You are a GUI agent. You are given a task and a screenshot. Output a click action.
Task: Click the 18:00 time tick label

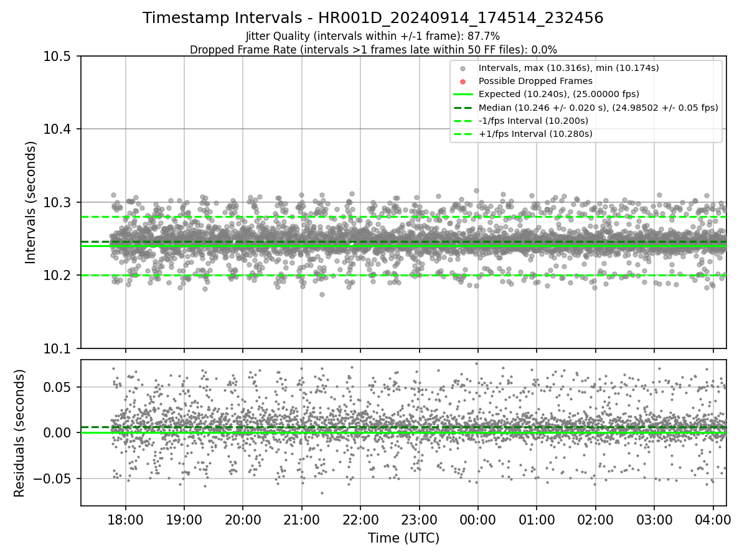coord(126,520)
